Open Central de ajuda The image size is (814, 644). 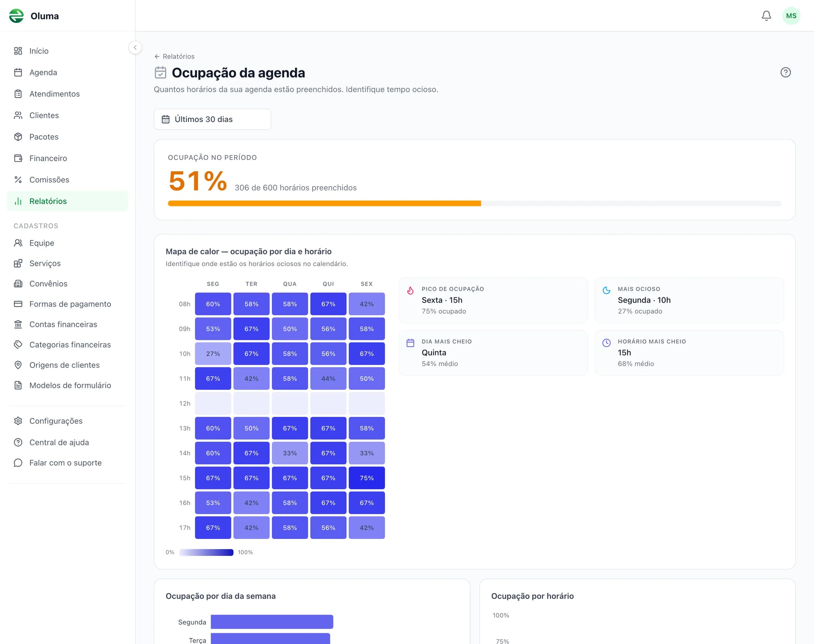[x=67, y=443]
